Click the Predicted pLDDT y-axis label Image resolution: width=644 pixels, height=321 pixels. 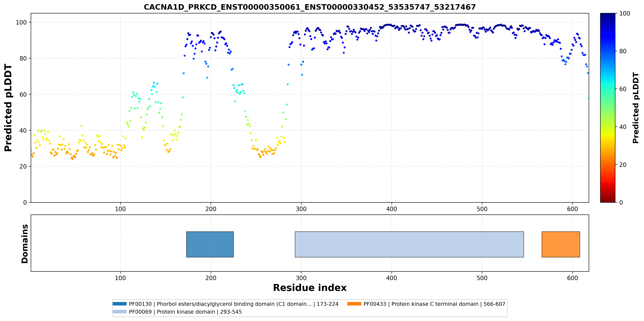coord(8,108)
